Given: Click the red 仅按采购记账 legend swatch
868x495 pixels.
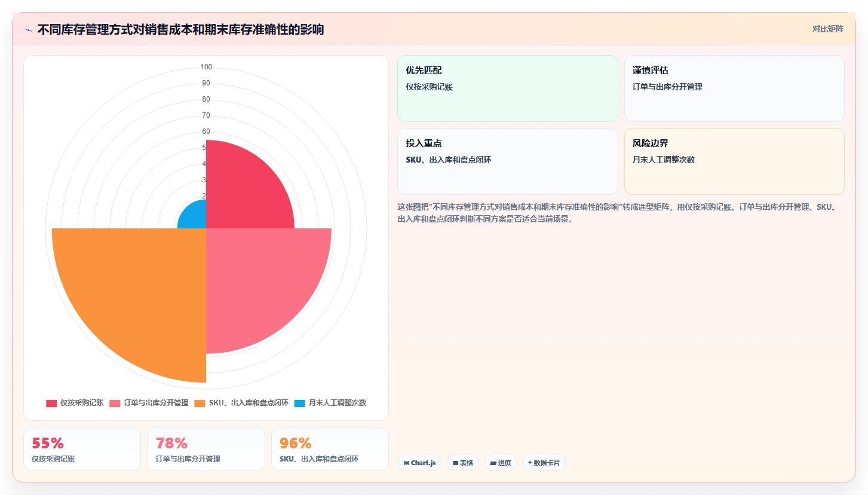Looking at the screenshot, I should coord(51,403).
